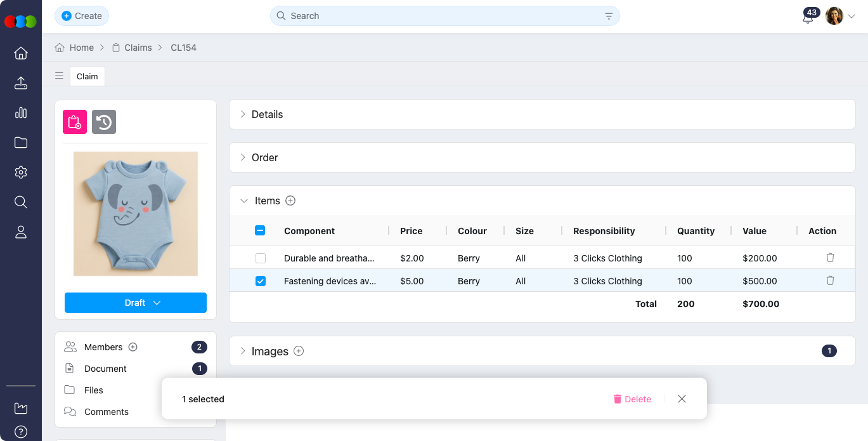Open the bar chart reports sidebar icon
The height and width of the screenshot is (441, 868).
[x=21, y=113]
